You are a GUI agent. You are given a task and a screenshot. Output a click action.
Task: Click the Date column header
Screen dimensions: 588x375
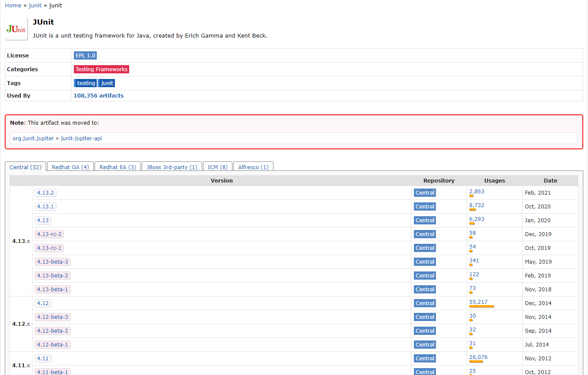550,181
